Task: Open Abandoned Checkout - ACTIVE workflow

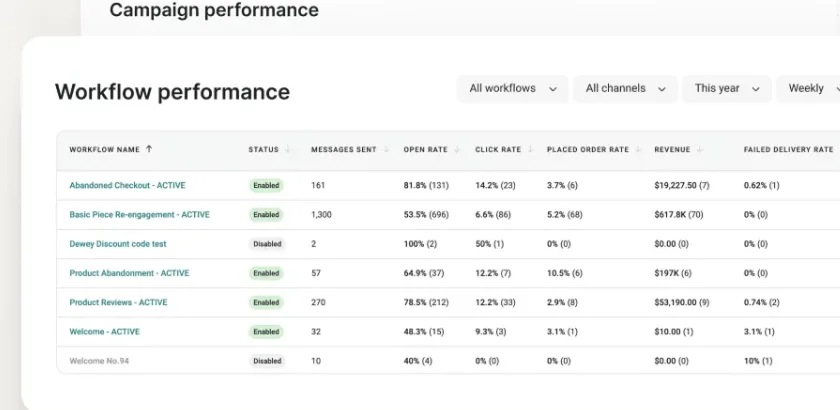Action: pos(128,185)
